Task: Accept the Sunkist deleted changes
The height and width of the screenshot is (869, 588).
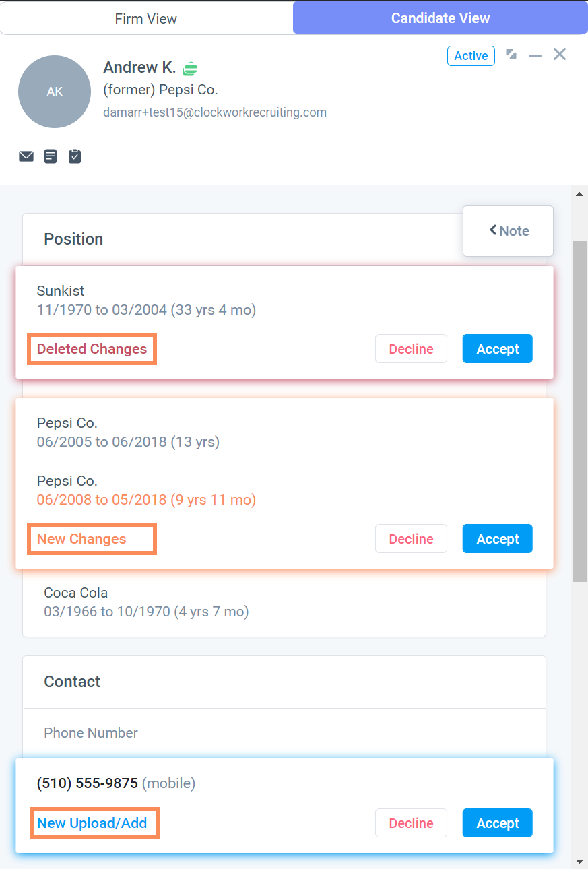Action: coord(498,349)
